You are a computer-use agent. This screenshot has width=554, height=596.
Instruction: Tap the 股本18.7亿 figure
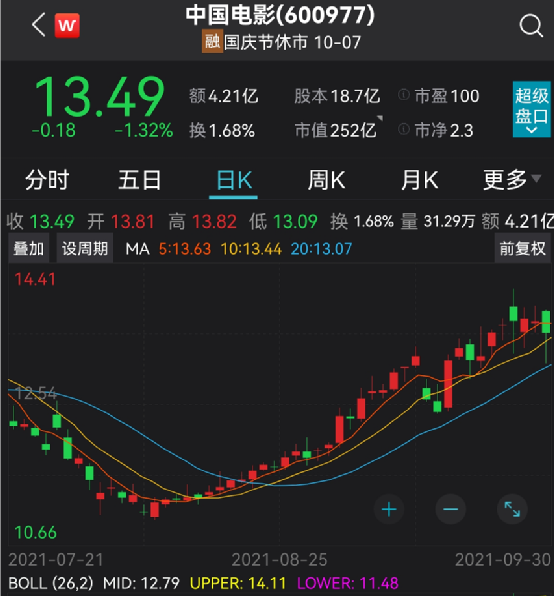click(337, 96)
